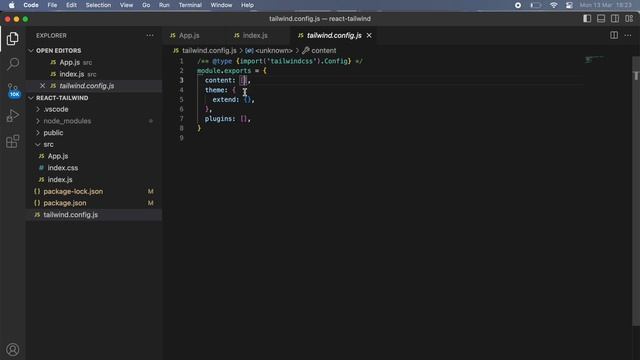
Task: Open App.js in the src folder
Action: pyautogui.click(x=94, y=156)
